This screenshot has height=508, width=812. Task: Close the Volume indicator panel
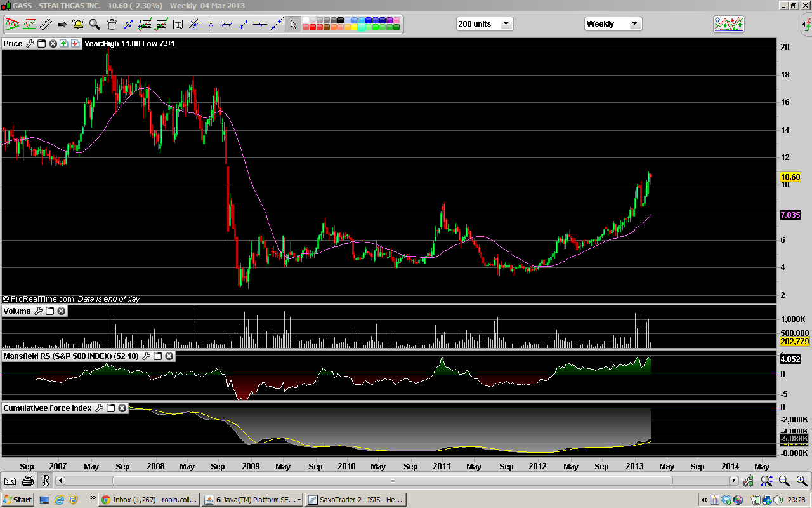pyautogui.click(x=62, y=311)
